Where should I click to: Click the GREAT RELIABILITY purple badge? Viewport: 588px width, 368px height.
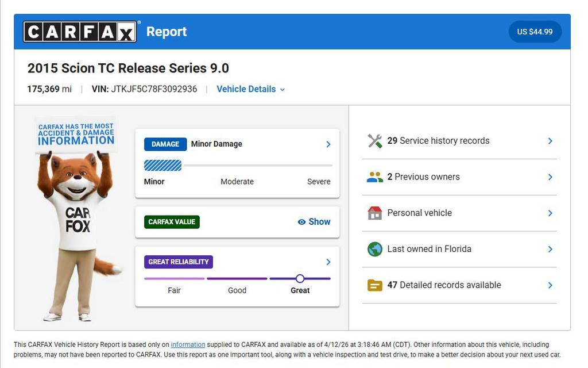coord(179,262)
